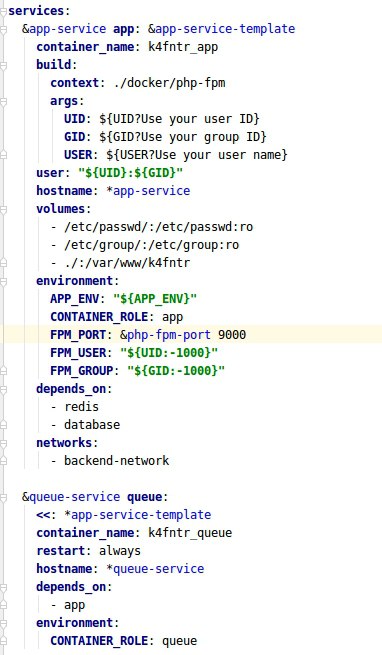Click the "*app-service" alias on hostname line
382x655 pixels.
click(148, 191)
